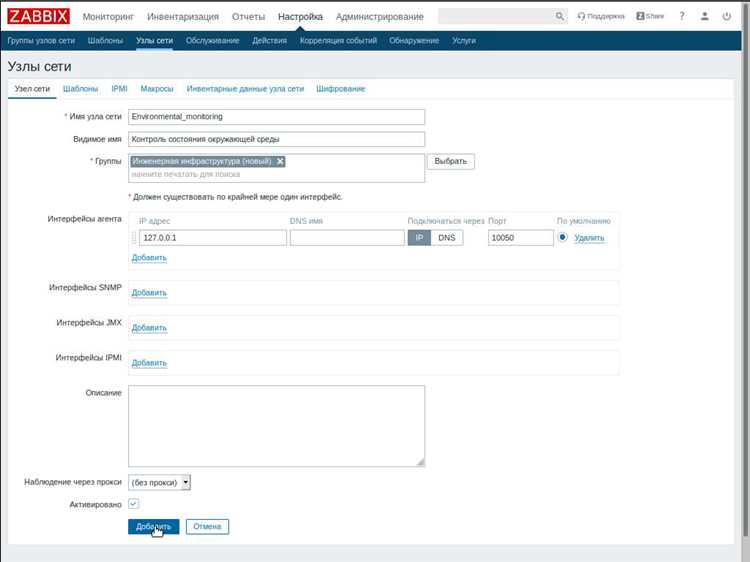Select DNS connection mode

click(x=447, y=238)
